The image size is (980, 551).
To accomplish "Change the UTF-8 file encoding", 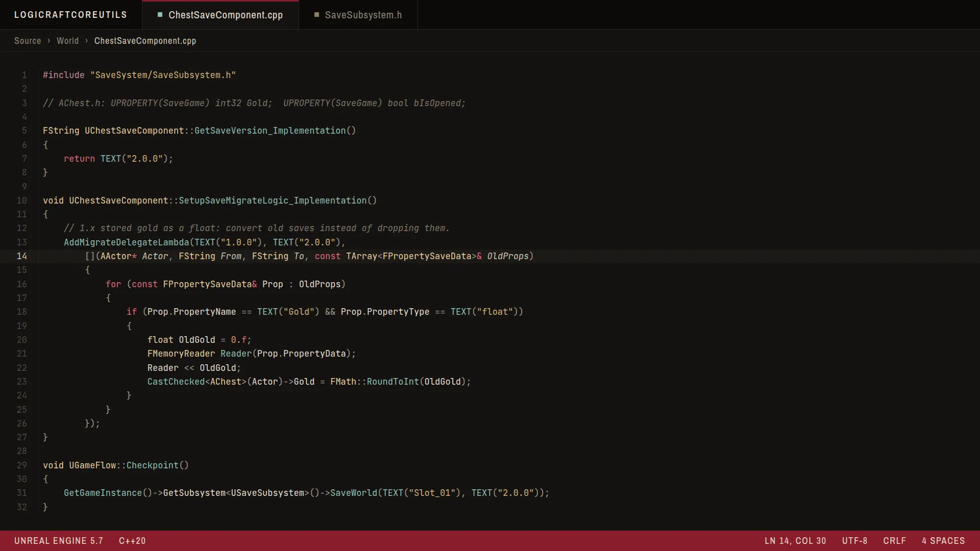I will pos(855,541).
